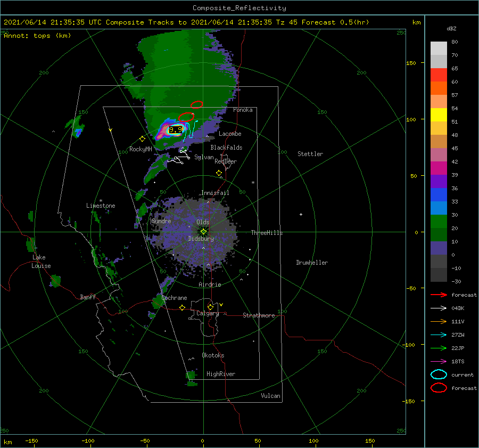Click the Drumheller label

pyautogui.click(x=312, y=263)
